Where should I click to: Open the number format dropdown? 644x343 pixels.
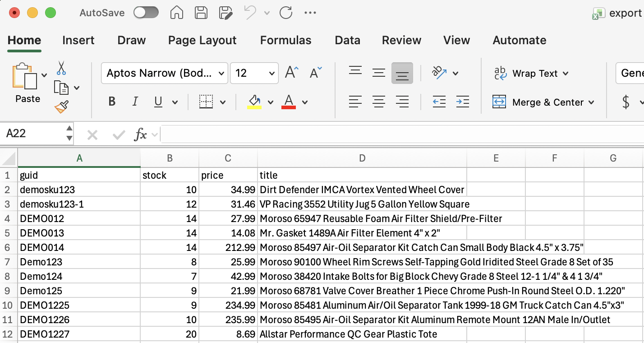click(x=630, y=73)
